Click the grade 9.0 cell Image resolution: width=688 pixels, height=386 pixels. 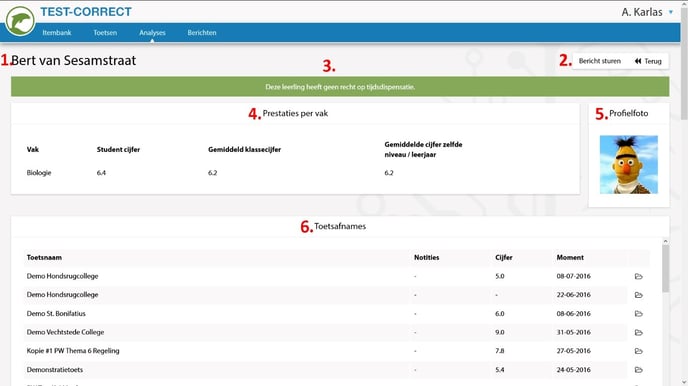pos(500,332)
